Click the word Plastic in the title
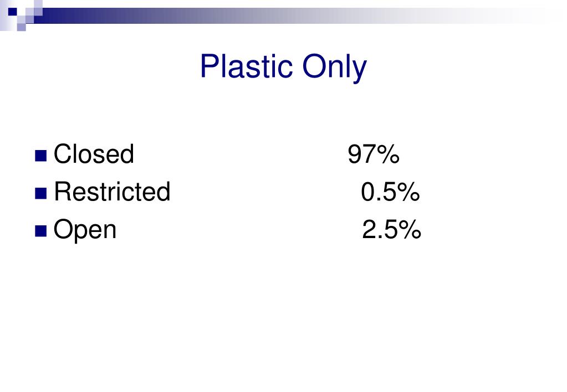 [x=247, y=66]
